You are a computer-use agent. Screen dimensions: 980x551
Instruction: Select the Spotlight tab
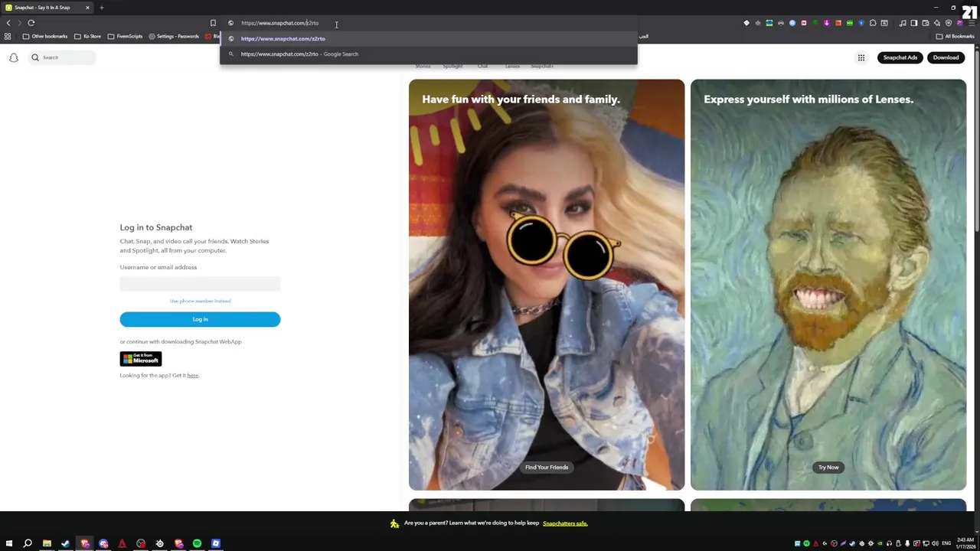click(x=452, y=67)
